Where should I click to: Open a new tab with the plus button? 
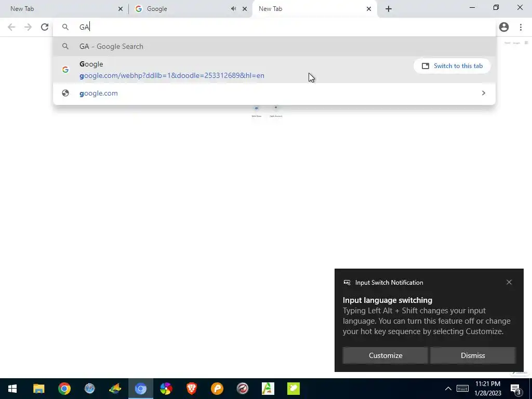click(x=389, y=9)
